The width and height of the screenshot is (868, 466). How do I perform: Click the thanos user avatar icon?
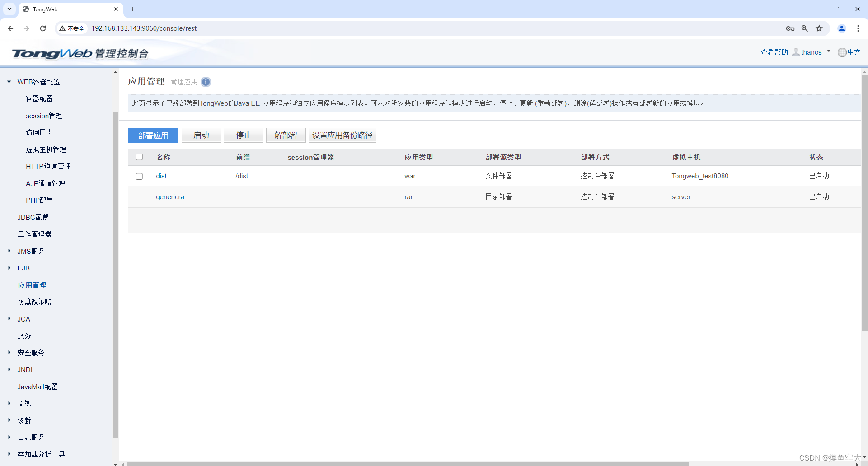point(796,52)
